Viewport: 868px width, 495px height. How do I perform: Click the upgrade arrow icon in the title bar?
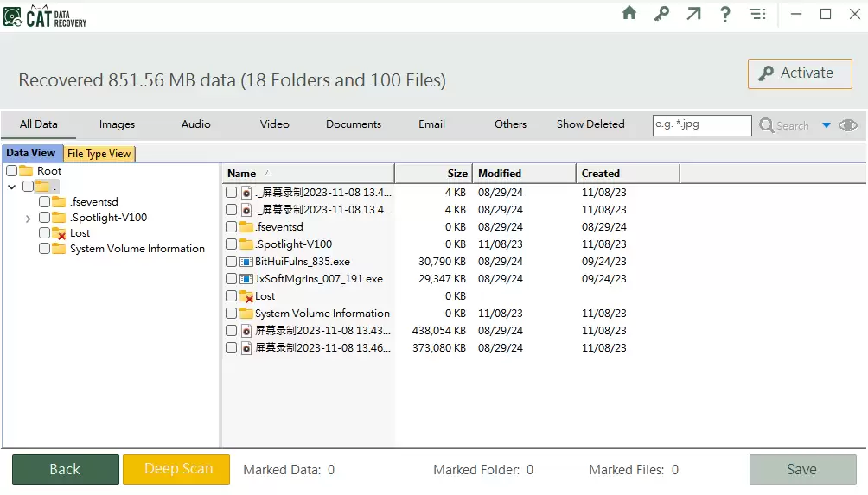click(x=694, y=14)
